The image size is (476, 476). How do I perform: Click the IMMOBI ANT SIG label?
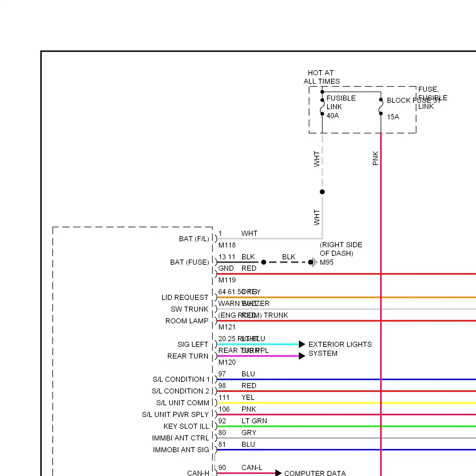pos(181,450)
